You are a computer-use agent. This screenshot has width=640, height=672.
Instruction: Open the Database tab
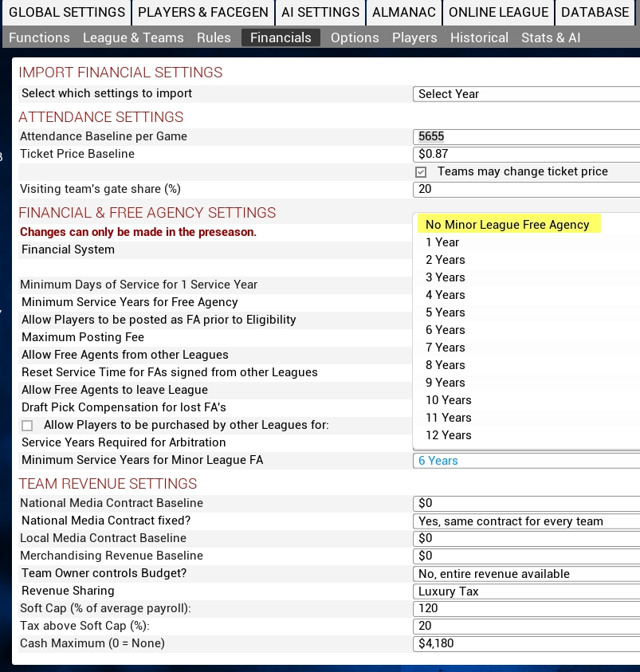595,12
